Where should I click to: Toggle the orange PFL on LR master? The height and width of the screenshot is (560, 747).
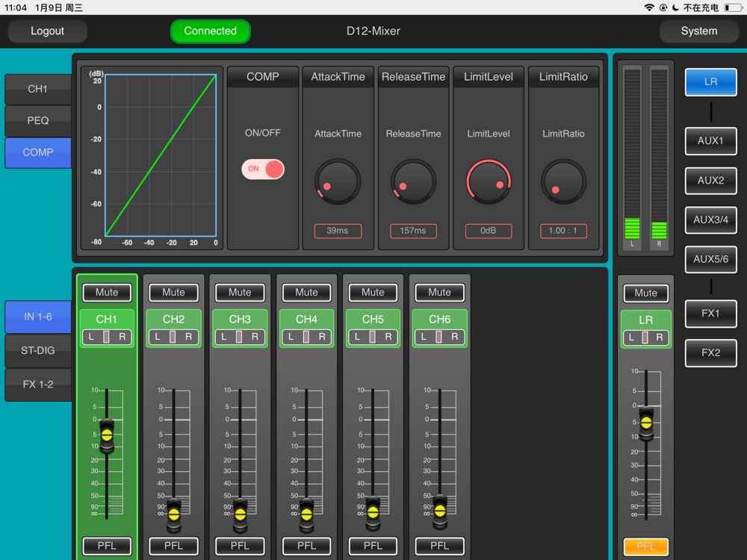(x=645, y=547)
